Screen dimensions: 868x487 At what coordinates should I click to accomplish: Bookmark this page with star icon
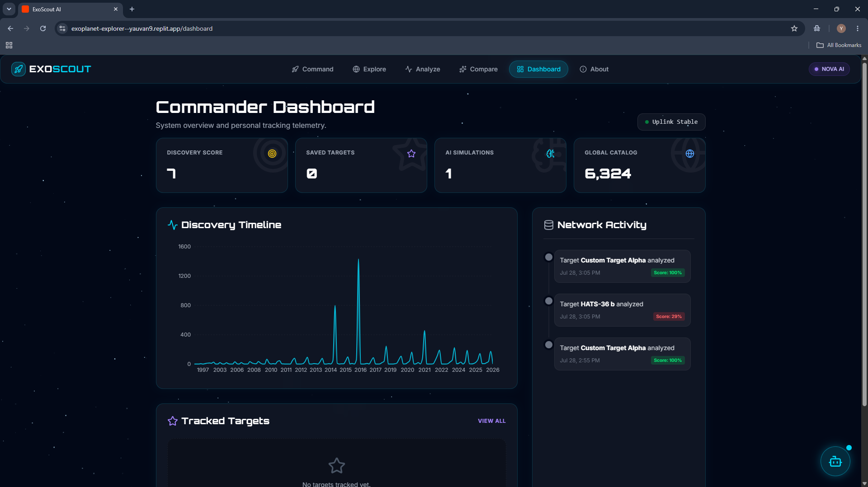click(x=794, y=28)
